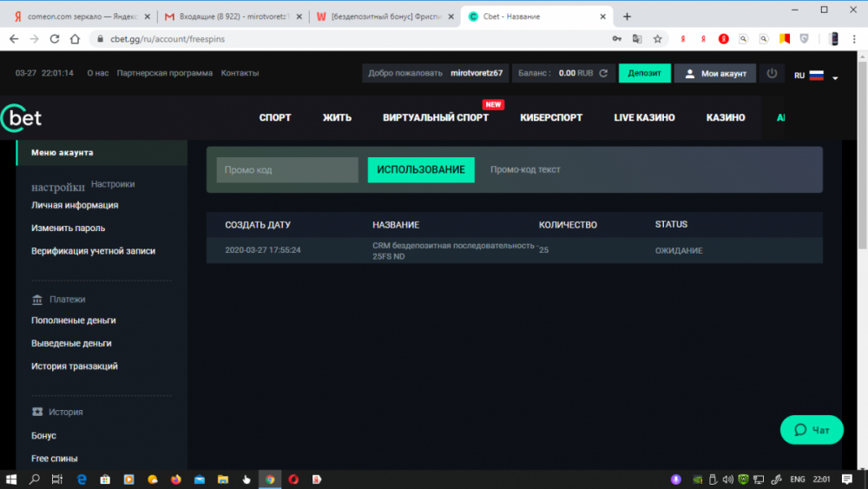Open История транзакций in the sidebar

point(75,367)
